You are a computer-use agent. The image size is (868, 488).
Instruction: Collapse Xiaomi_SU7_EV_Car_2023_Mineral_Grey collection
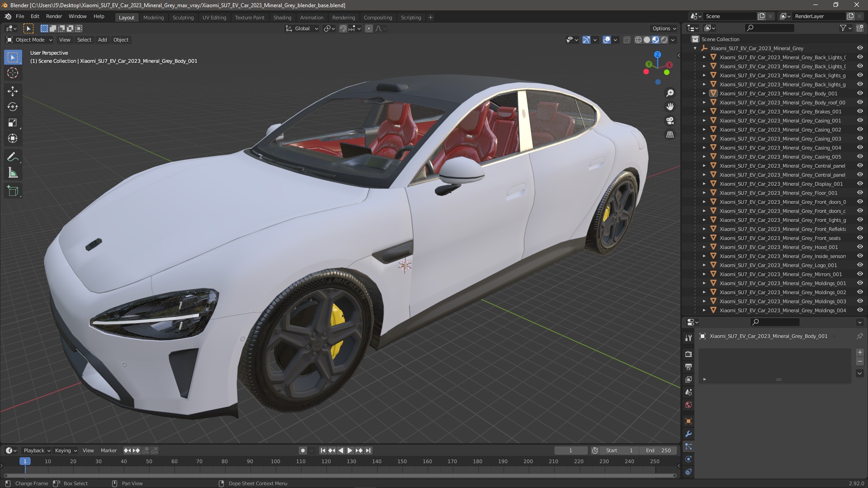[x=695, y=48]
